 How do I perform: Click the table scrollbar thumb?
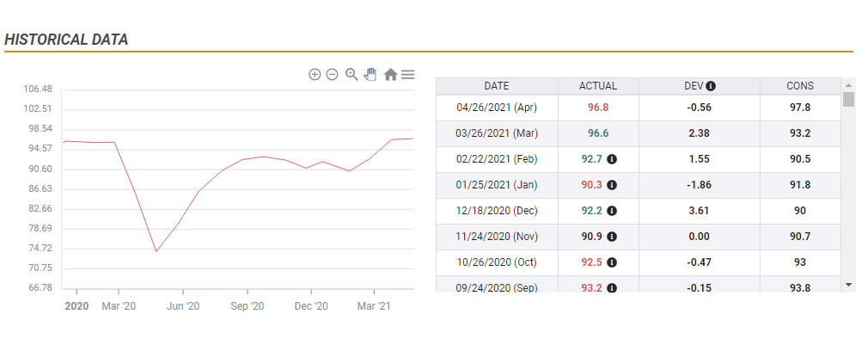[848, 99]
